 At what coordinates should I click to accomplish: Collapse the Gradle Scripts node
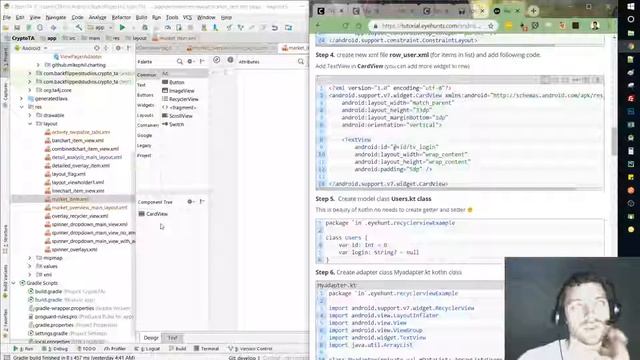13,283
